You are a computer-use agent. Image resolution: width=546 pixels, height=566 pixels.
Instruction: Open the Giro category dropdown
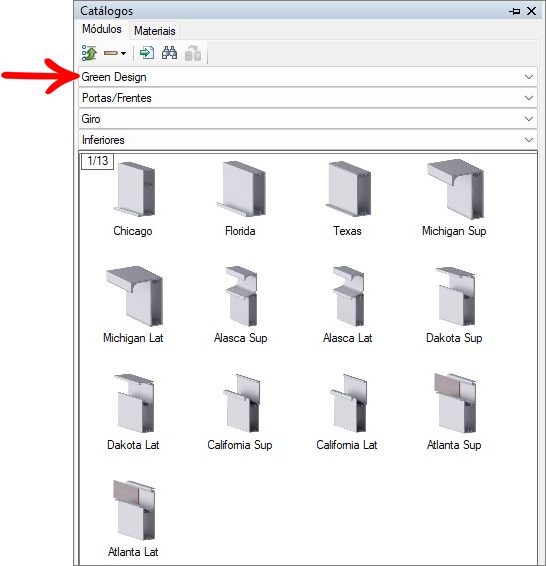point(308,119)
